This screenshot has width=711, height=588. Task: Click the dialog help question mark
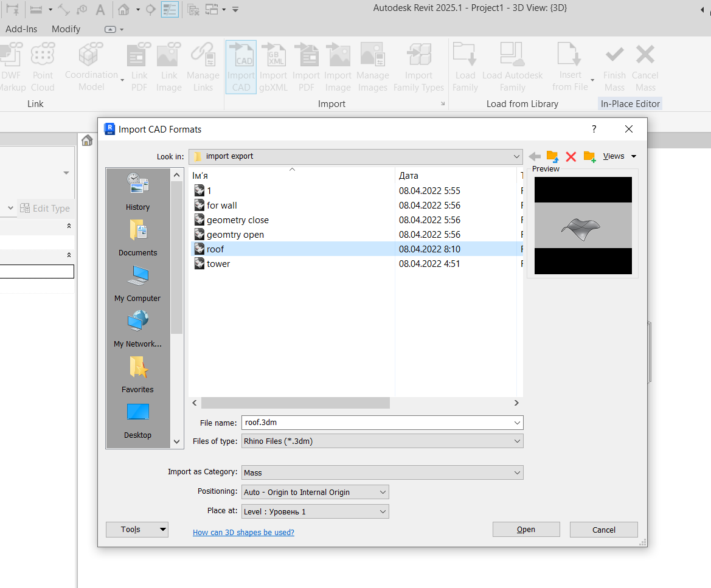pyautogui.click(x=594, y=129)
